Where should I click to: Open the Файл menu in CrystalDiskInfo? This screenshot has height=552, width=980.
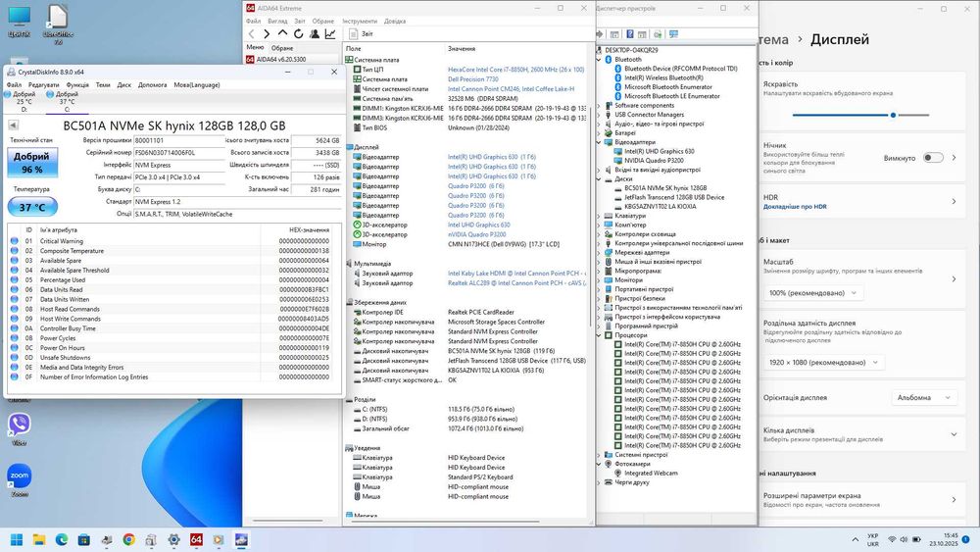coord(14,85)
